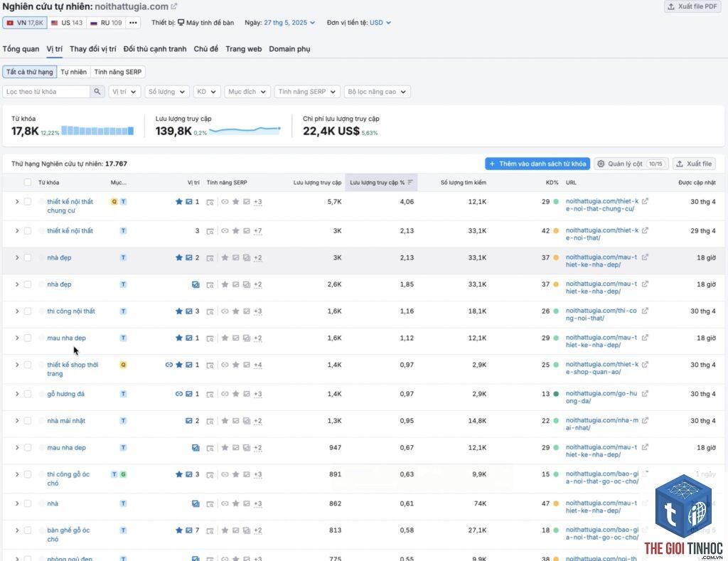Select the 'Tính năng SERP' ranking filter segment
This screenshot has height=561, width=728.
point(118,72)
